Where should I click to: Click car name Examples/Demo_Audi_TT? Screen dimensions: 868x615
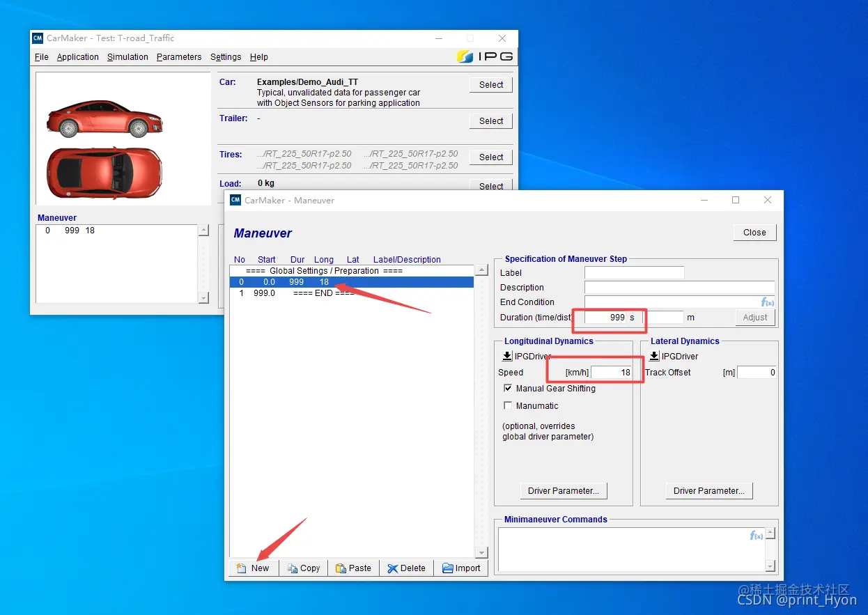(307, 82)
